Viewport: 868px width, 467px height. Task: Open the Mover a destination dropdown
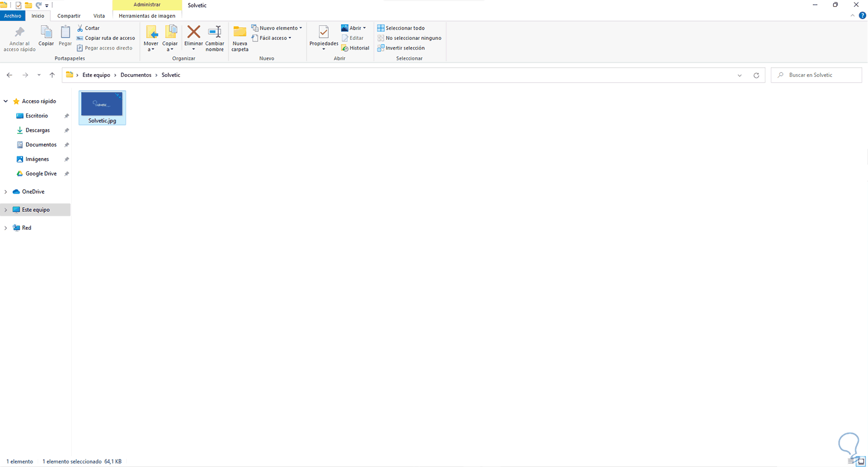click(151, 46)
